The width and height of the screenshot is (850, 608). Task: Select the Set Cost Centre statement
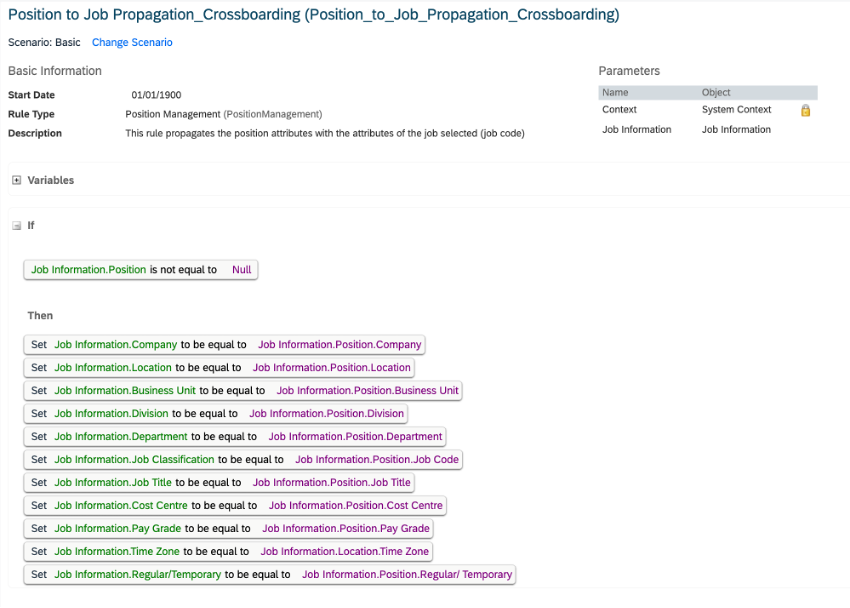[235, 506]
